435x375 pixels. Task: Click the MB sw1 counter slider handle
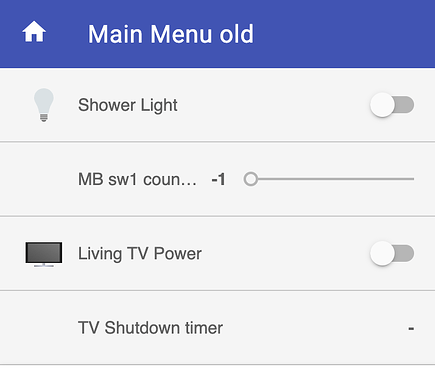point(251,179)
